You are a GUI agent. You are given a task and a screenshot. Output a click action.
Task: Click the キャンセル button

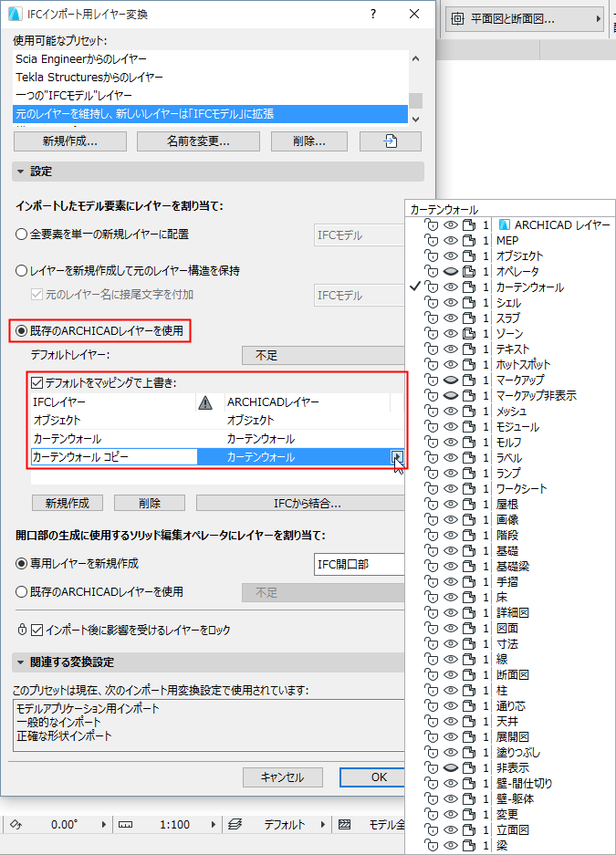point(282,777)
